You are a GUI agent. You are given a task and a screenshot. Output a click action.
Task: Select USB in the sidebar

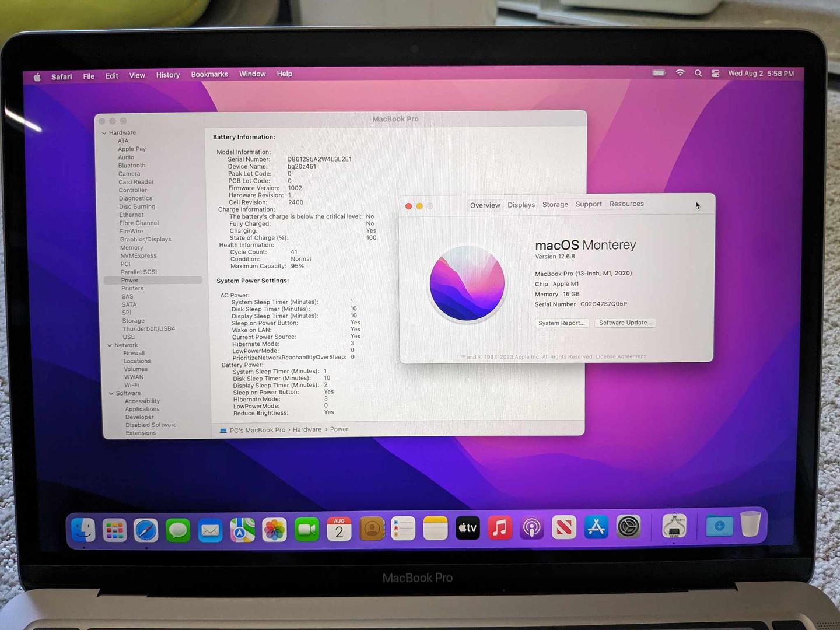(x=129, y=337)
